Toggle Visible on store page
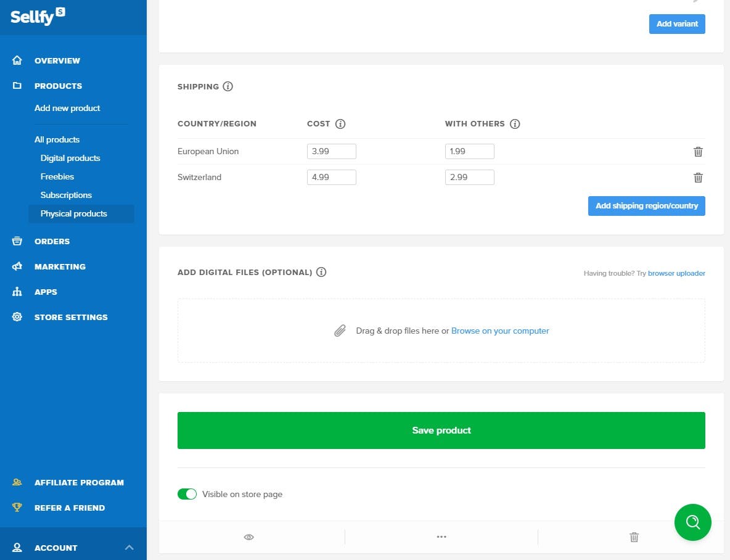730x560 pixels. 187,494
